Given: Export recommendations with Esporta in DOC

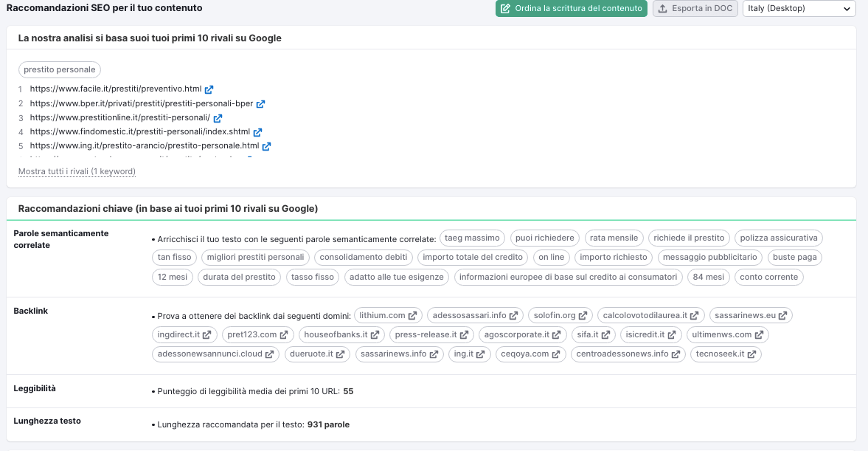Looking at the screenshot, I should tap(695, 9).
